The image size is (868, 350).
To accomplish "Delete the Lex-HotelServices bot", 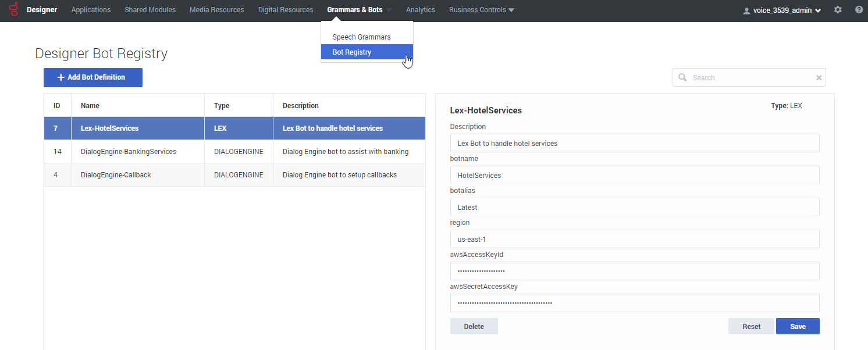I will (474, 326).
